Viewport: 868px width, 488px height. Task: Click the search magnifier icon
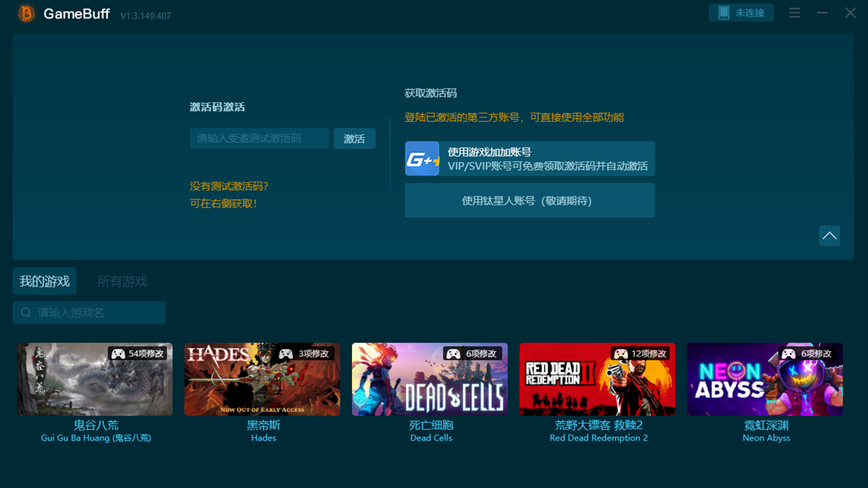[x=26, y=312]
